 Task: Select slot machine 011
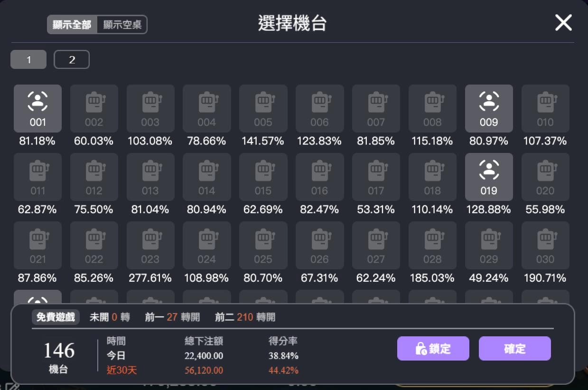37,177
